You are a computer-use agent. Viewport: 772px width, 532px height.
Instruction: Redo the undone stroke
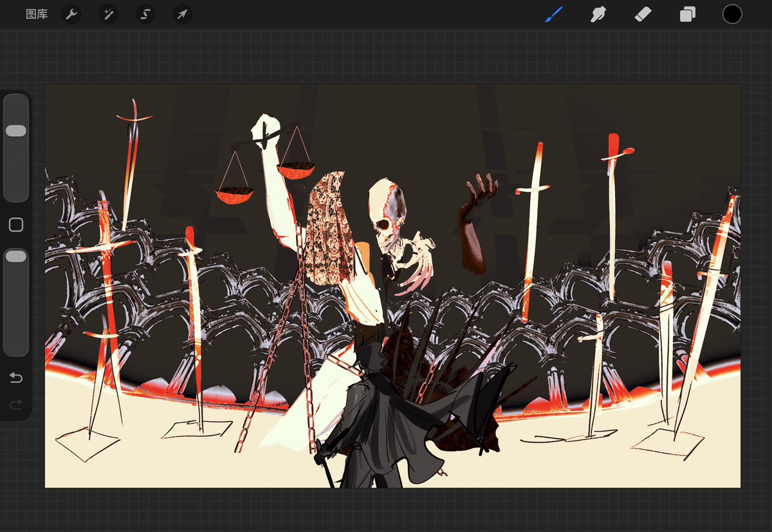click(x=16, y=404)
